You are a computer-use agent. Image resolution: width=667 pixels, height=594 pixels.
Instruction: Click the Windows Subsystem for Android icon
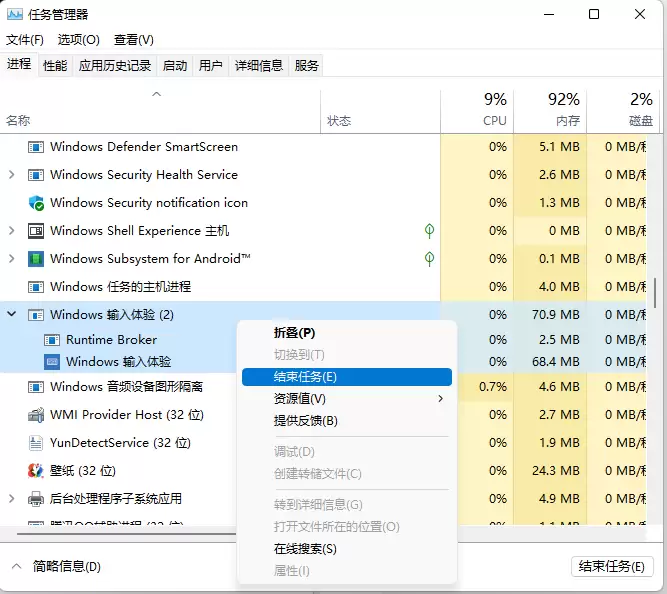click(x=36, y=259)
